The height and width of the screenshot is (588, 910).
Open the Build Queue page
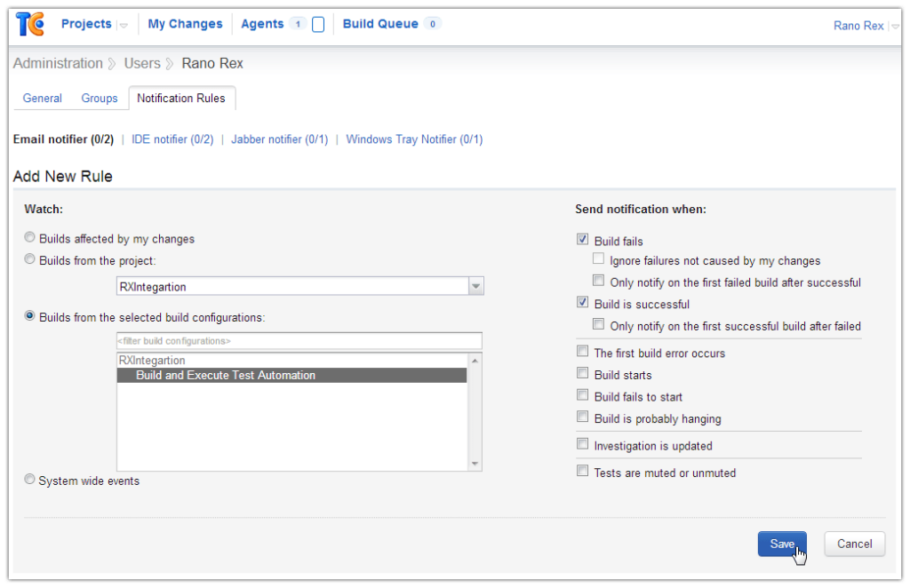(380, 24)
